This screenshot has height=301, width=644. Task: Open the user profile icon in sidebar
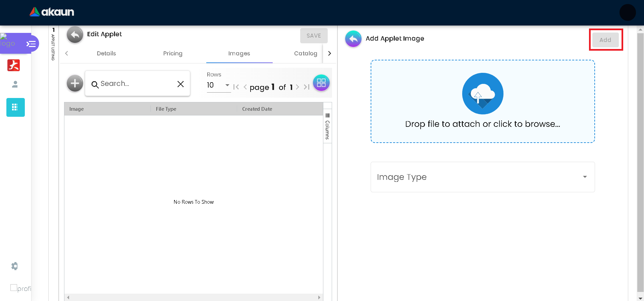(x=15, y=84)
